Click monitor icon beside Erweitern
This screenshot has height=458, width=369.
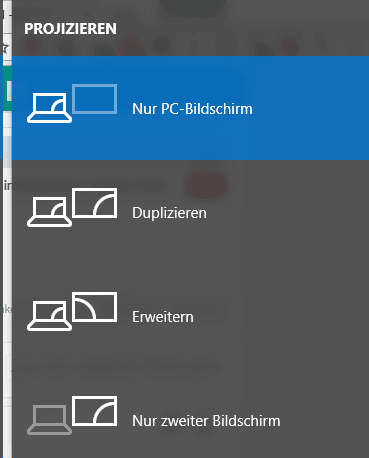(x=95, y=307)
